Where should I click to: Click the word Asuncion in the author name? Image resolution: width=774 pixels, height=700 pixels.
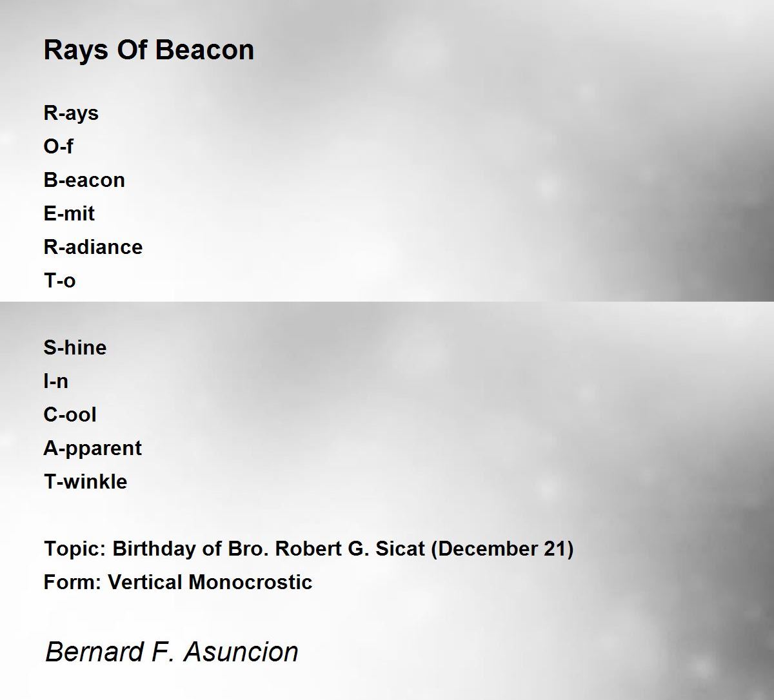tap(241, 652)
